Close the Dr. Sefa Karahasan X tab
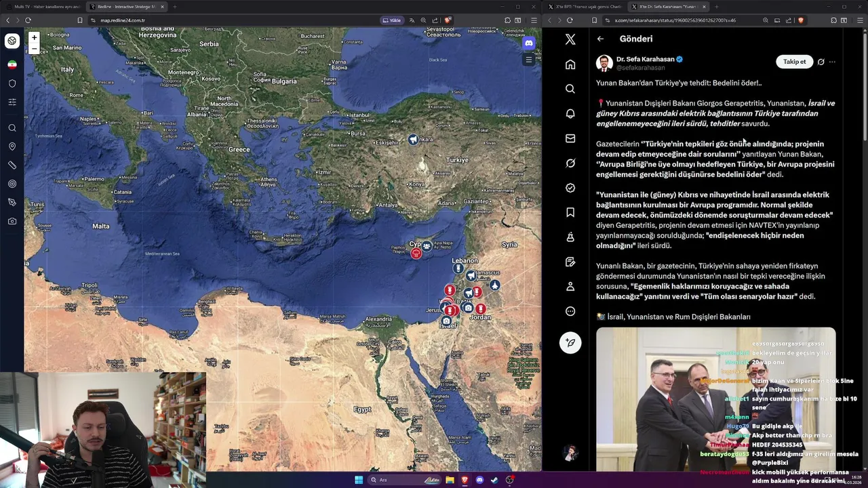868x488 pixels. tap(704, 7)
